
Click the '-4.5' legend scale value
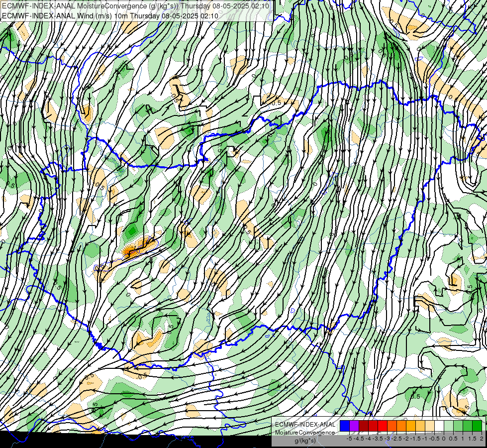pyautogui.click(x=359, y=439)
